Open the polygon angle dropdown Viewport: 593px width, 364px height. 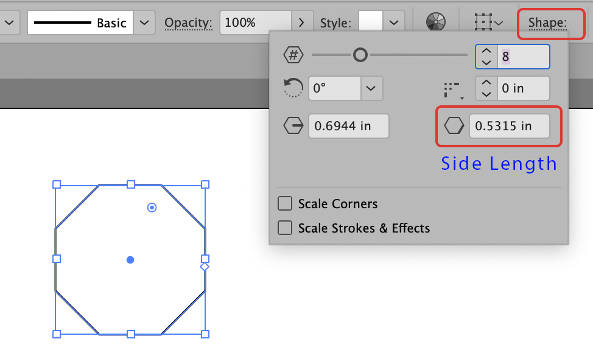pos(371,88)
